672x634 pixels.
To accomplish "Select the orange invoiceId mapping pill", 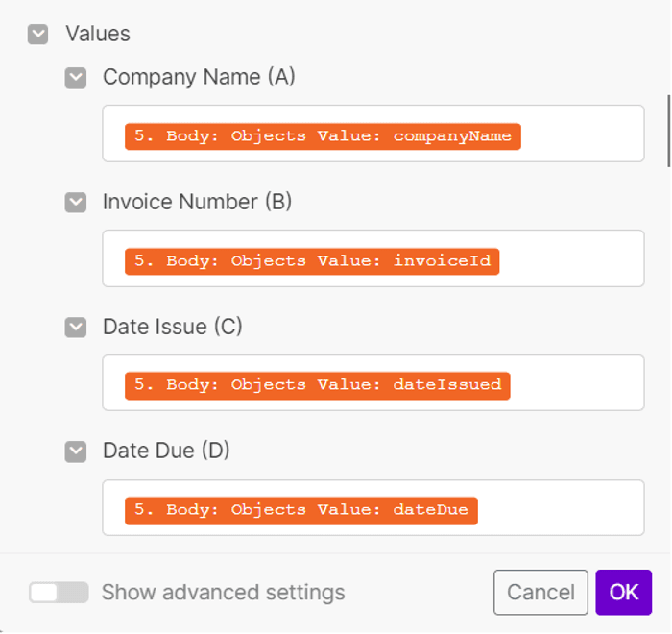I will (x=312, y=260).
